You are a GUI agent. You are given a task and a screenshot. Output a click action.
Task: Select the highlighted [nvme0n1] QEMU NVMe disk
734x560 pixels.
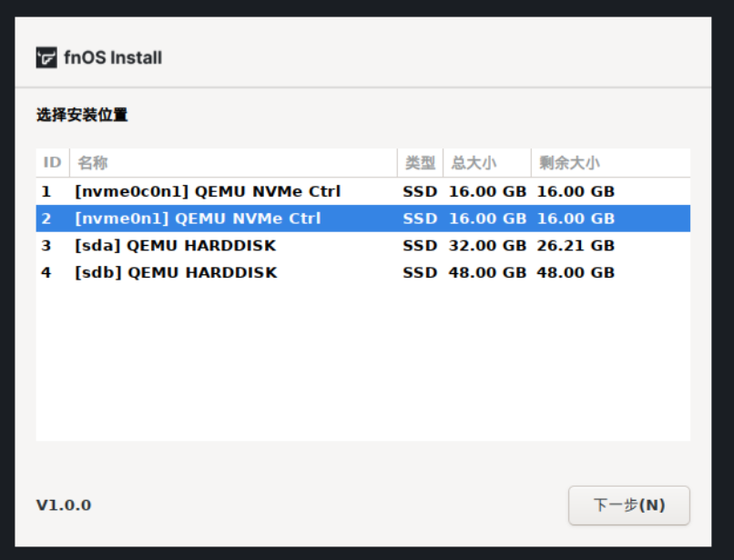pos(198,219)
